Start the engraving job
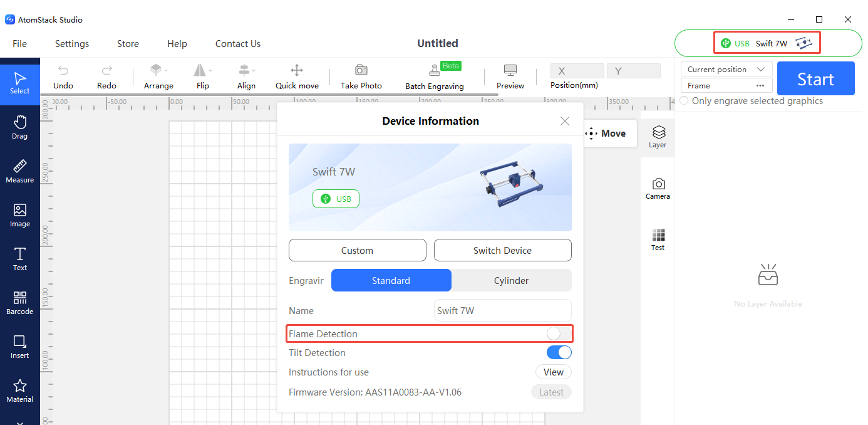Viewport: 868px width, 425px height. [816, 78]
